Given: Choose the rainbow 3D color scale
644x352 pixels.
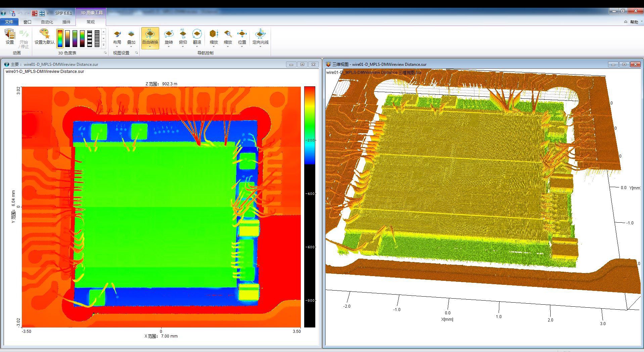Looking at the screenshot, I should [x=60, y=38].
